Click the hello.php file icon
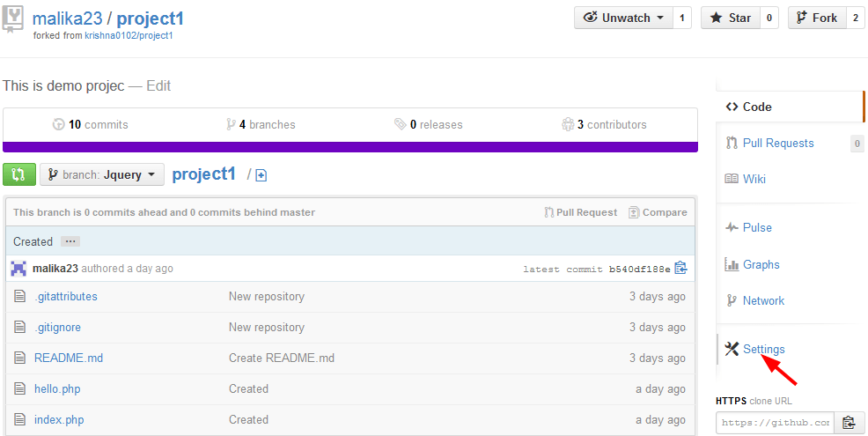This screenshot has width=868, height=436. [20, 389]
